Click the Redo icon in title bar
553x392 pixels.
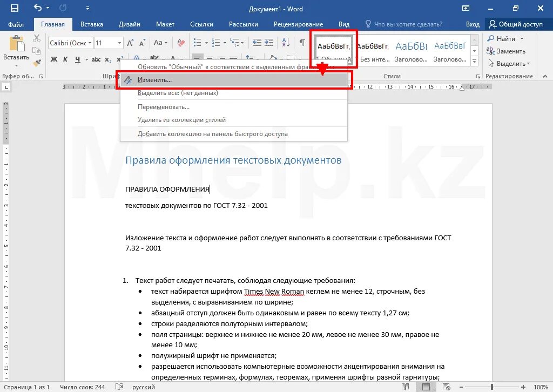[63, 8]
